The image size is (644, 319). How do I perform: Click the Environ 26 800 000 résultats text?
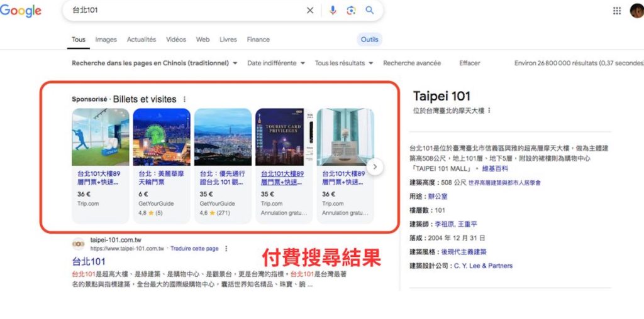579,63
